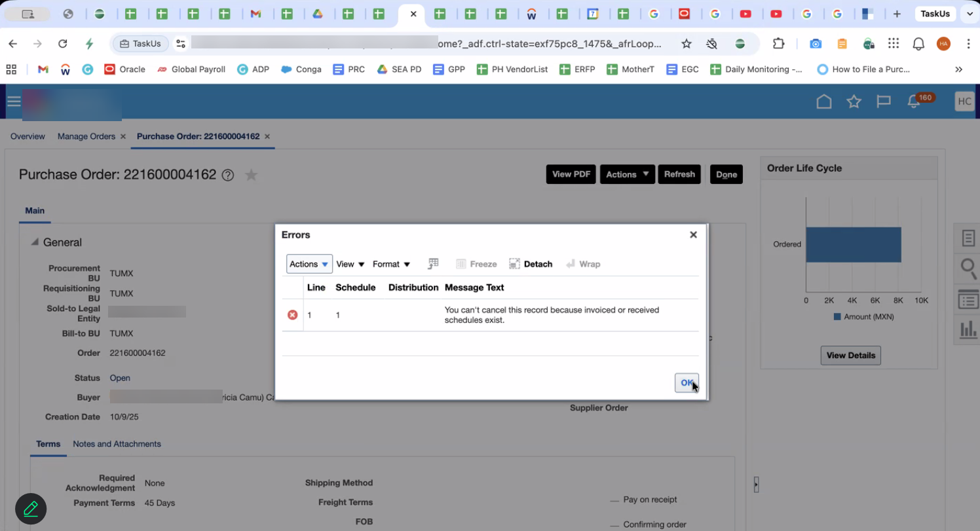This screenshot has width=980, height=531.
Task: Collapse the General section
Action: coord(34,242)
